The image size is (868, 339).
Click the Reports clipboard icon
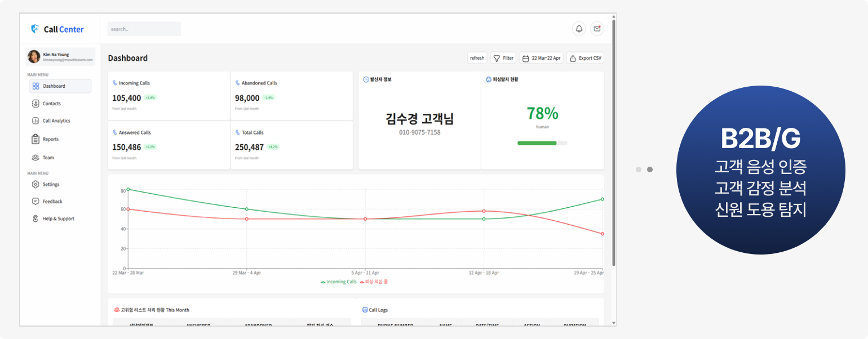pyautogui.click(x=36, y=139)
